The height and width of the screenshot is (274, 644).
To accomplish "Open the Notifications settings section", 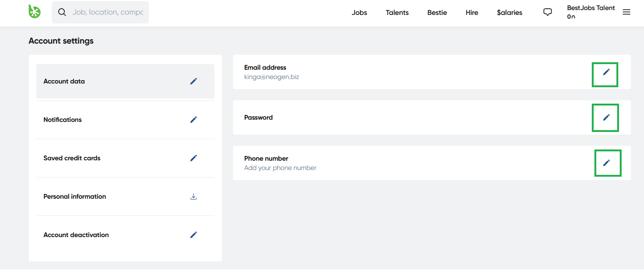I will (x=63, y=120).
